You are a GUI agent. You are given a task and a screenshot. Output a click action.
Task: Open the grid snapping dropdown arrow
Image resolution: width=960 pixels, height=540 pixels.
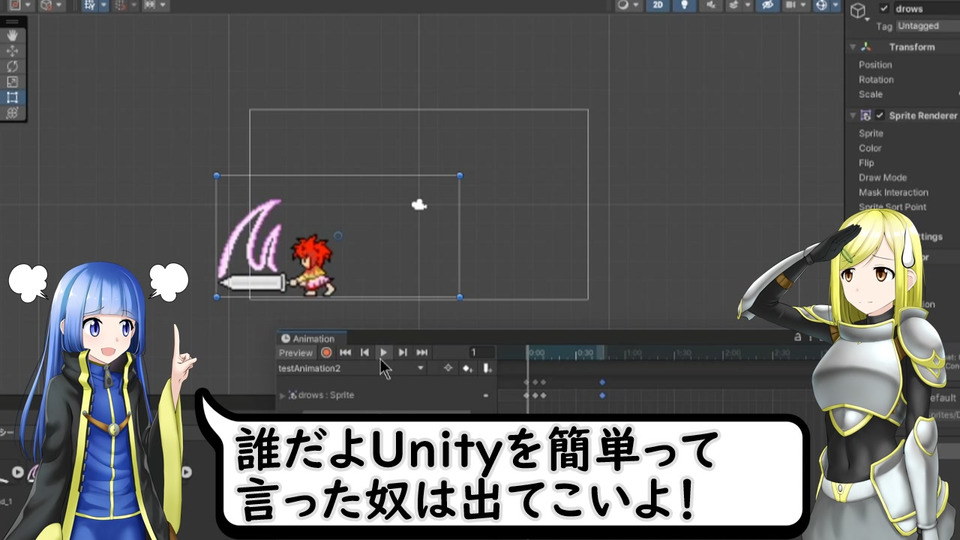(134, 5)
